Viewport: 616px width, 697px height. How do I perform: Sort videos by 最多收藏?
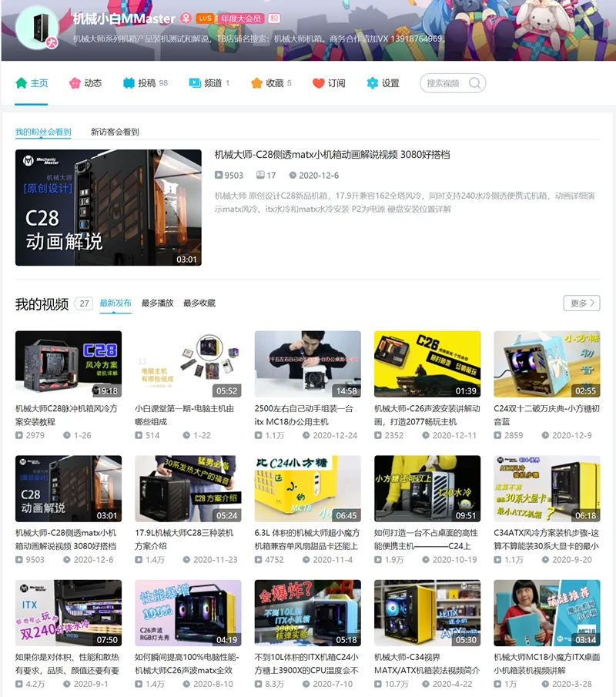(x=199, y=303)
